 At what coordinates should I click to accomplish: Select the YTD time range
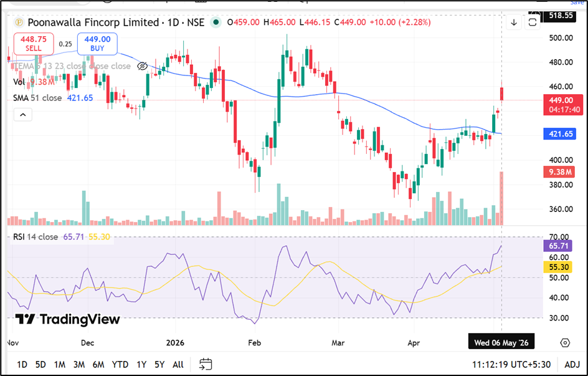pyautogui.click(x=120, y=364)
